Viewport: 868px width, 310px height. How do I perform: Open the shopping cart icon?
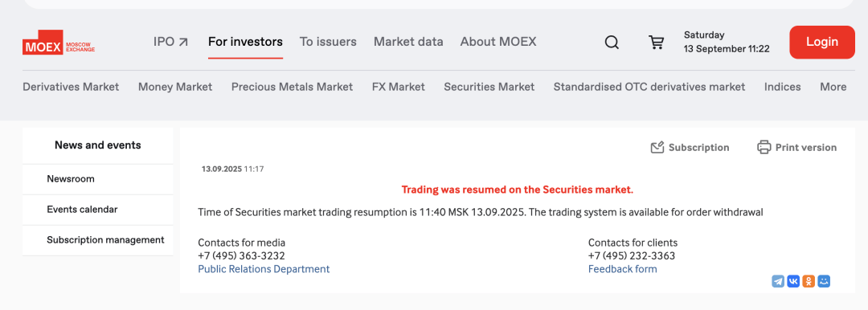click(656, 42)
